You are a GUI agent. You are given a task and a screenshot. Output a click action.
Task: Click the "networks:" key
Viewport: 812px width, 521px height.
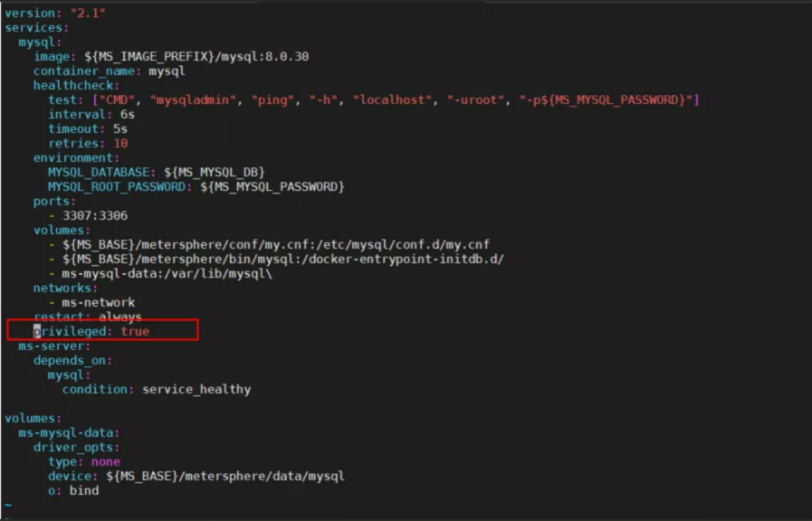tap(66, 289)
